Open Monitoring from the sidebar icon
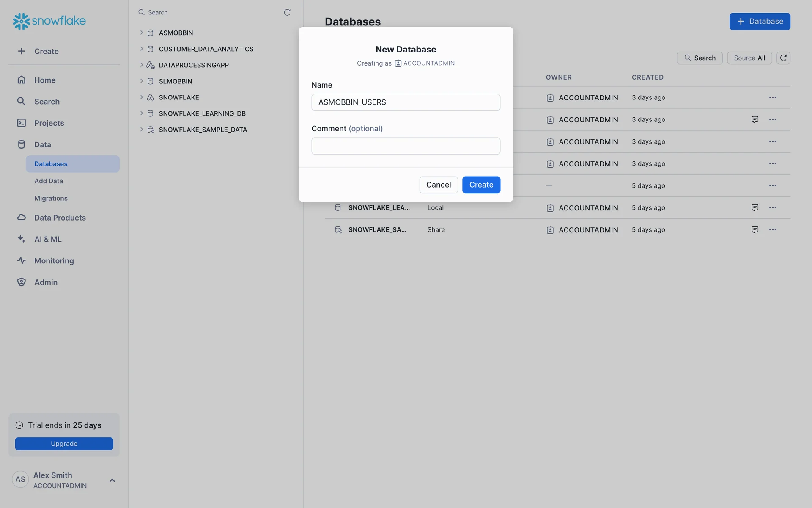 (22, 261)
